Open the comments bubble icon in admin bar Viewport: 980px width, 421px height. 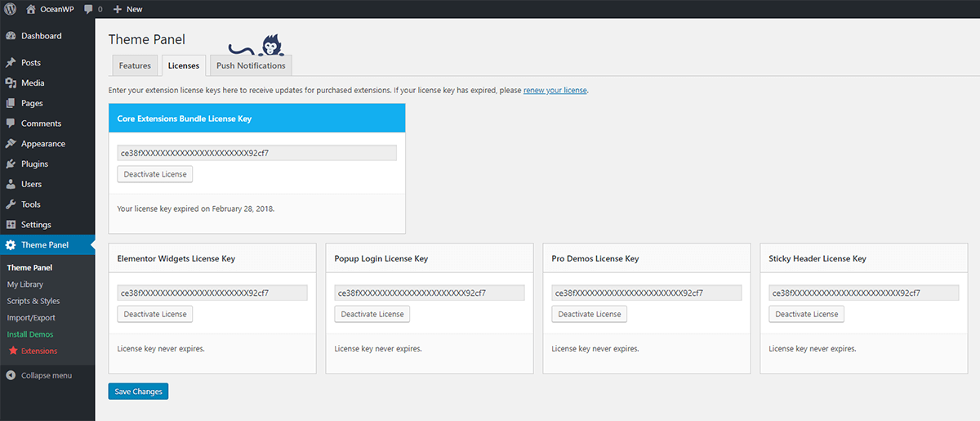click(x=88, y=10)
